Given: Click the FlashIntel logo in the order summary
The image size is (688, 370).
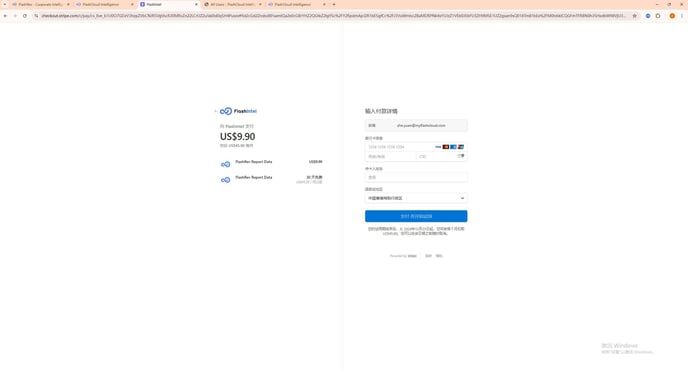Looking at the screenshot, I should [238, 111].
